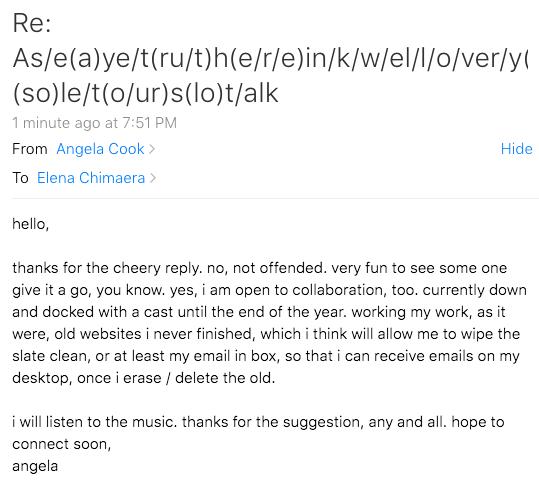Image resolution: width=539 pixels, height=483 pixels.
Task: Open recipient Elena Chimaera's contact
Action: (91, 178)
